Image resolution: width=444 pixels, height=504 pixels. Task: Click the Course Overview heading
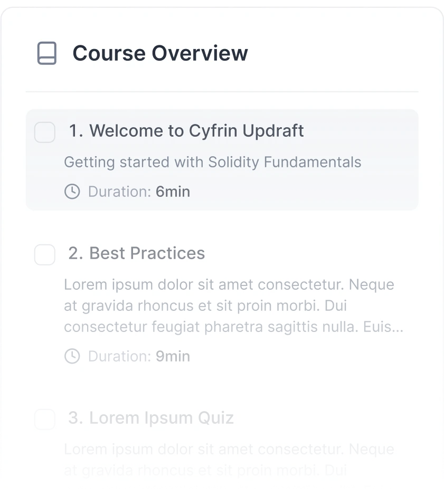(160, 53)
